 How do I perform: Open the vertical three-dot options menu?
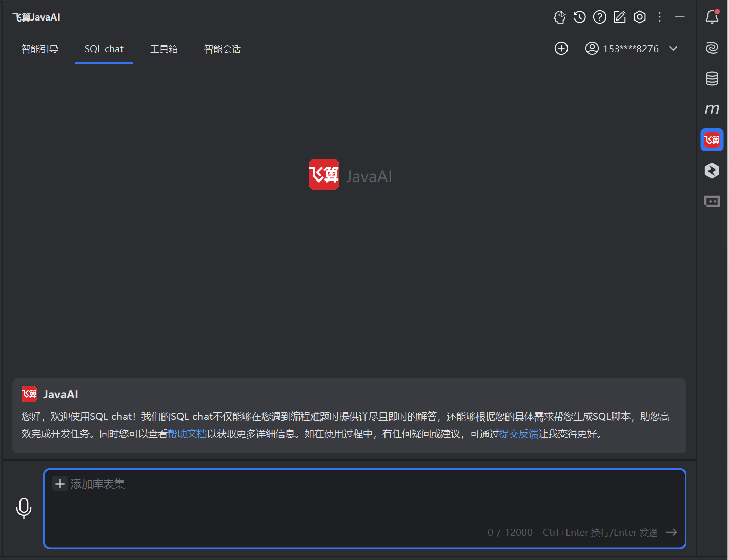pyautogui.click(x=660, y=17)
